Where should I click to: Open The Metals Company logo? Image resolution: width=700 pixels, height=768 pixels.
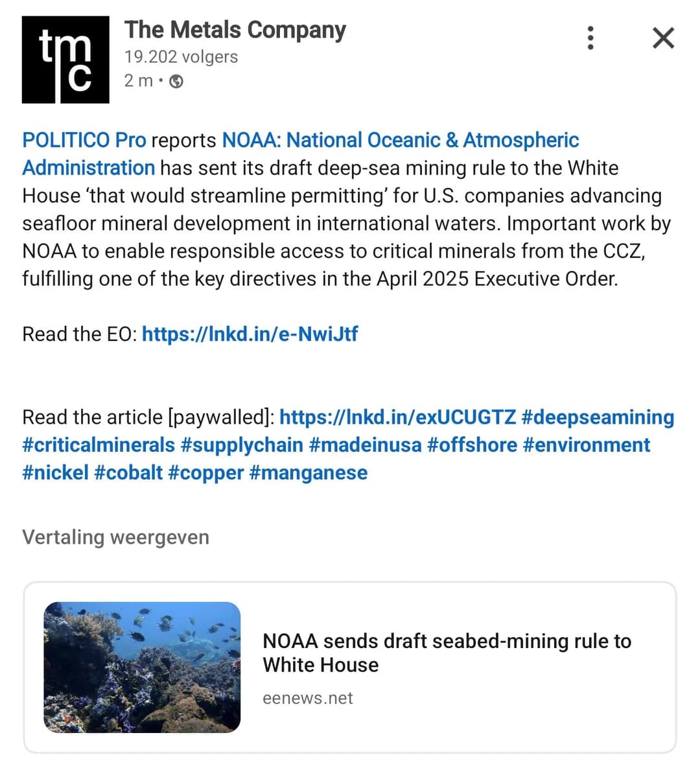[65, 60]
